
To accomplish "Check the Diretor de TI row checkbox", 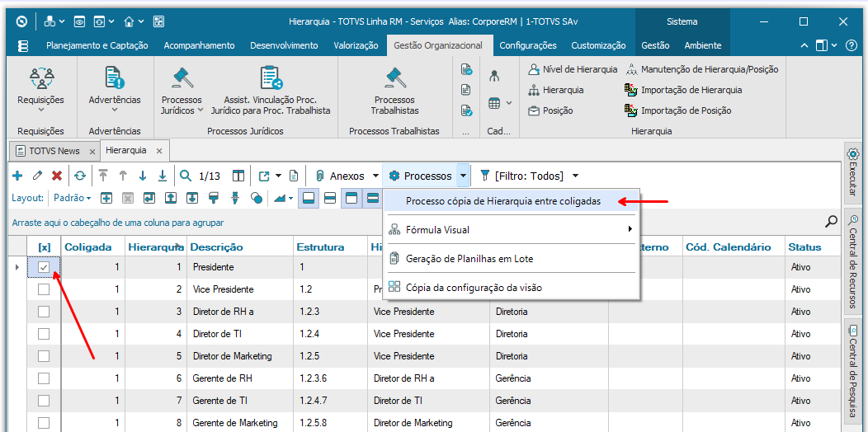I will 44,334.
